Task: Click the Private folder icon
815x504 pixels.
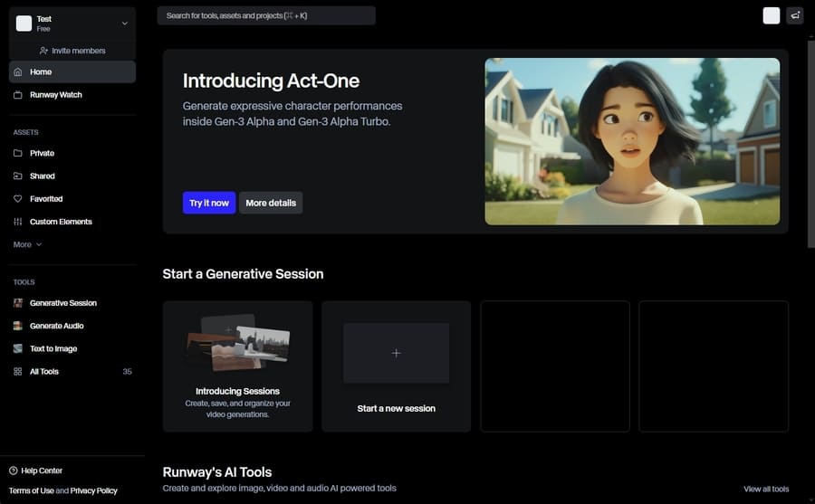Action: point(18,153)
